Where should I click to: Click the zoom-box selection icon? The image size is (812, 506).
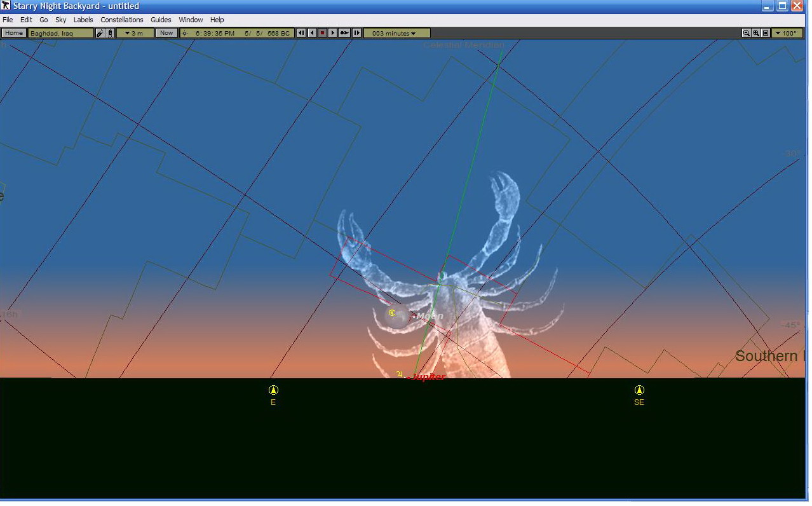coord(766,33)
